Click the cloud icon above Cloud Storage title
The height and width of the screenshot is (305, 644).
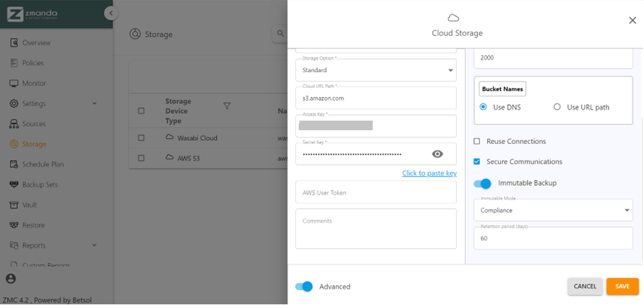pyautogui.click(x=453, y=18)
